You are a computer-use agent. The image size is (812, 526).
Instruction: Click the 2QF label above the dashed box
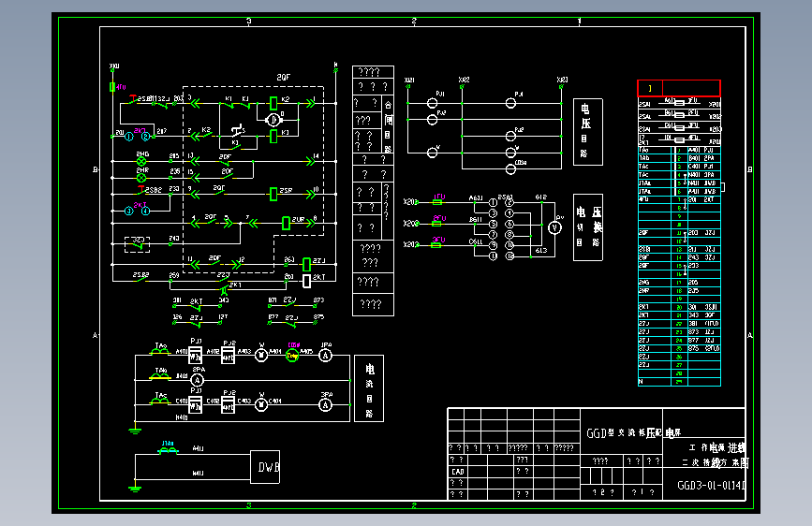[283, 77]
